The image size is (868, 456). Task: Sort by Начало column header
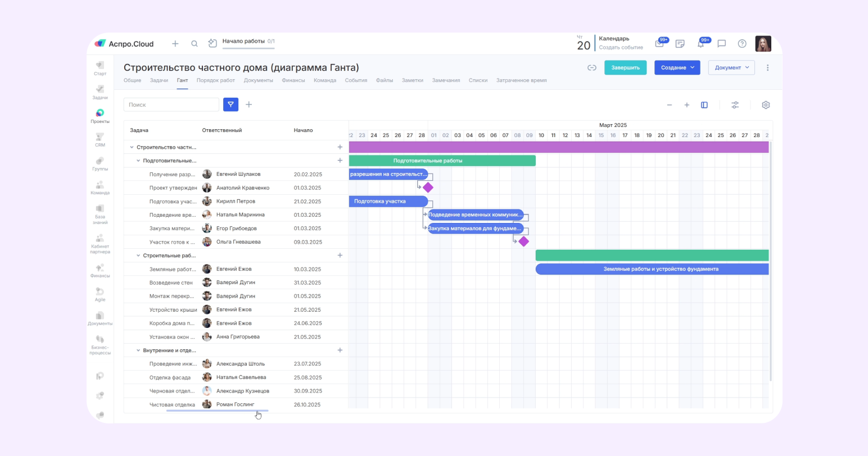pos(303,130)
